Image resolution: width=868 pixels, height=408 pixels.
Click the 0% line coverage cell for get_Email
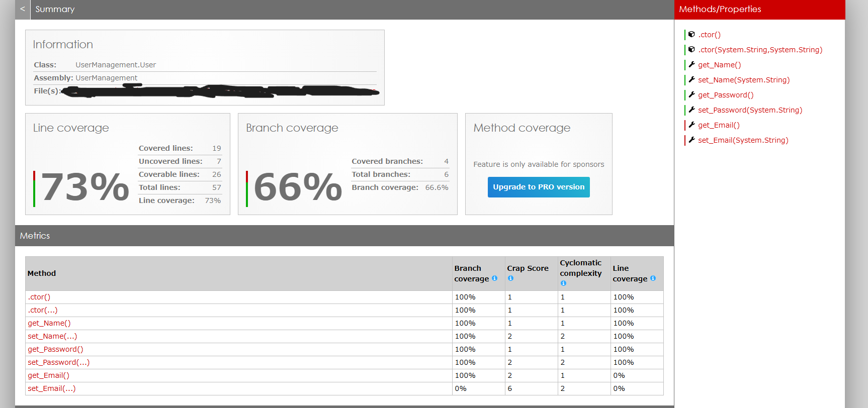tap(637, 375)
